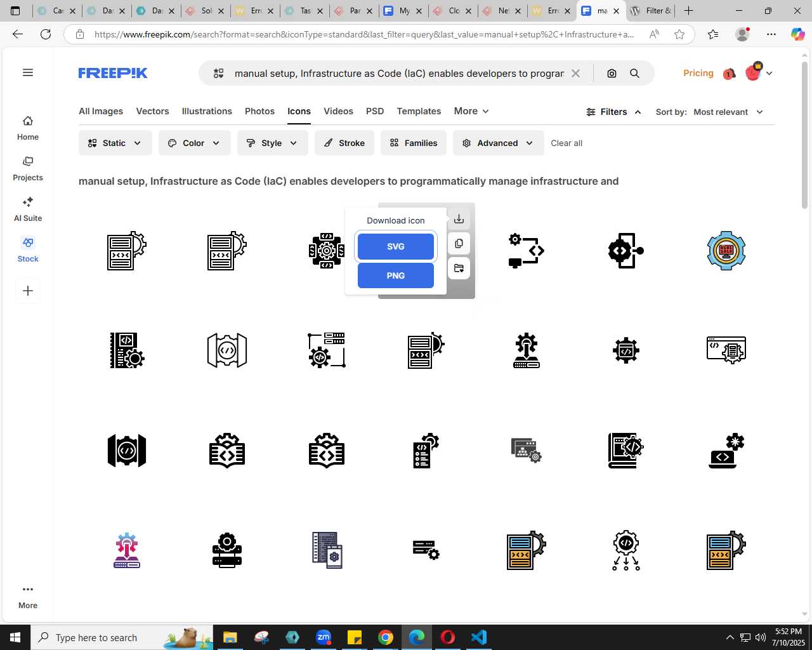812x650 pixels.
Task: Open the Style filter dropdown
Action: pyautogui.click(x=272, y=143)
